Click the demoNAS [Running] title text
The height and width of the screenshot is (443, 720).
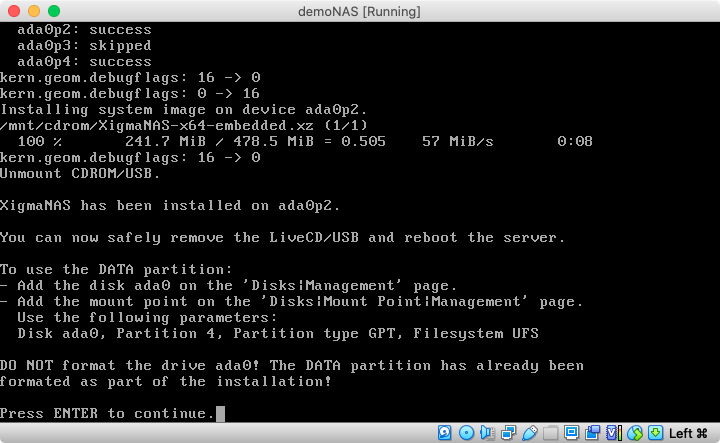tap(359, 11)
